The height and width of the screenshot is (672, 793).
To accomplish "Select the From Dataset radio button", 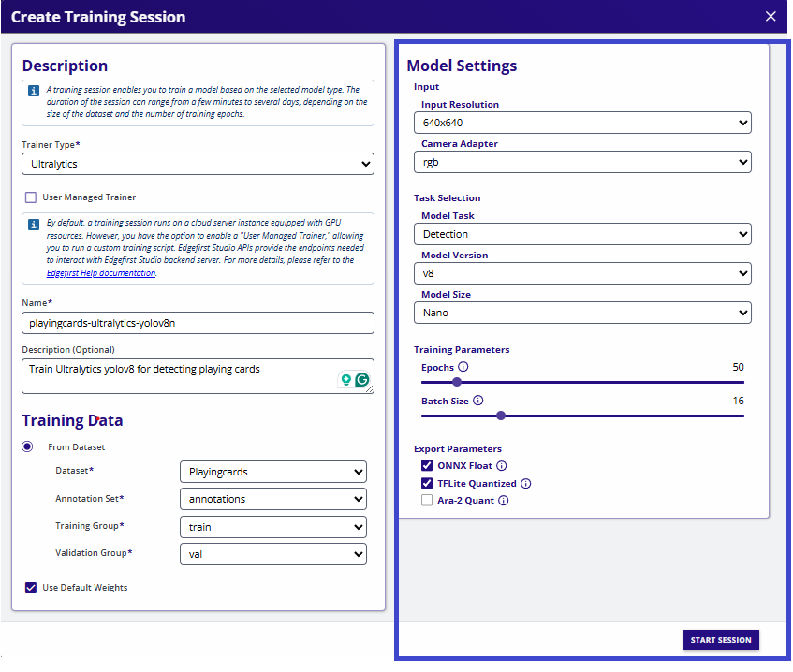I will tap(26, 446).
